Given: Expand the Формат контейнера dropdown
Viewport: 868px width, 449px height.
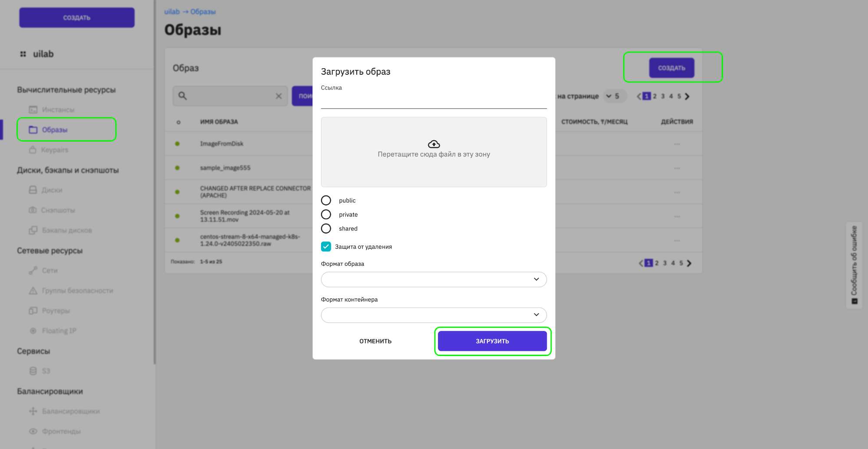Looking at the screenshot, I should (434, 315).
